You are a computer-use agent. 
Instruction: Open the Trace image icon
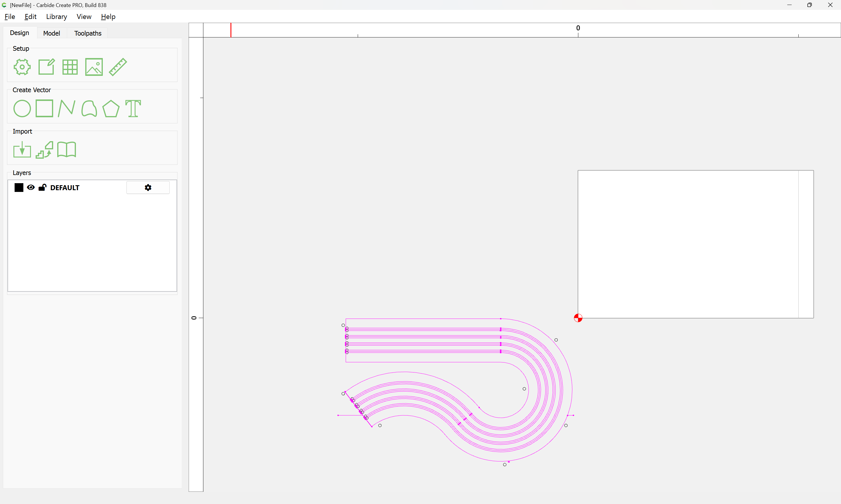[44, 150]
